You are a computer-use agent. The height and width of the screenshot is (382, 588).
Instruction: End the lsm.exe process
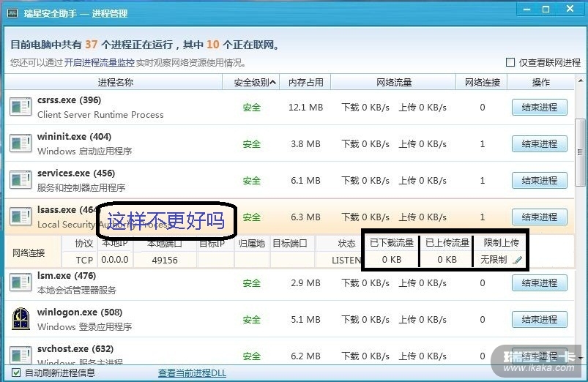tap(539, 282)
